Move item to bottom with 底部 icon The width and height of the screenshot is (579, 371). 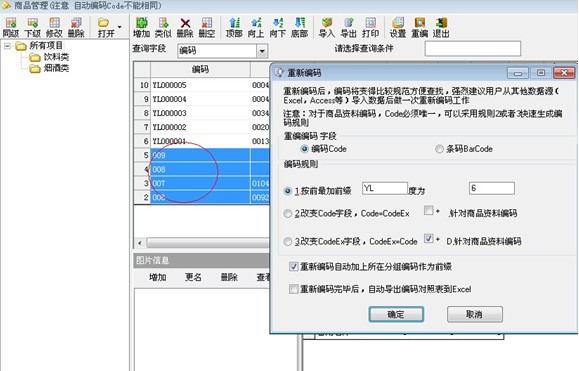pyautogui.click(x=299, y=27)
